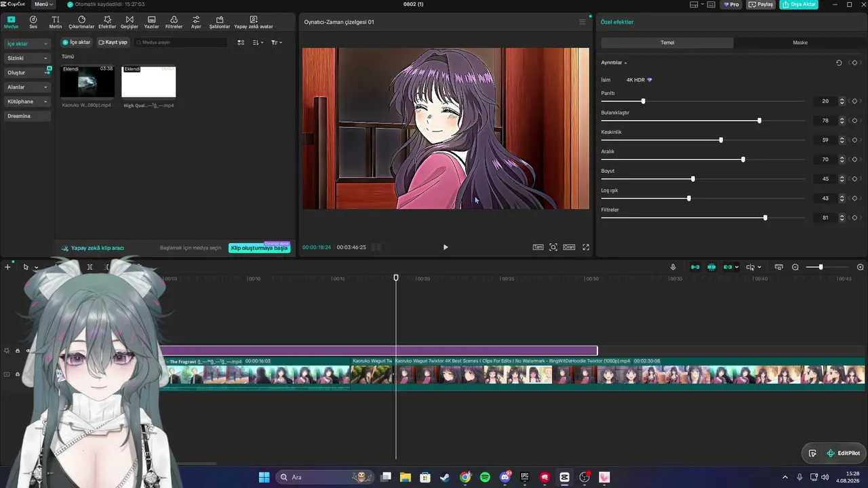
Task: Toggle timeline clip linking
Action: click(728, 267)
